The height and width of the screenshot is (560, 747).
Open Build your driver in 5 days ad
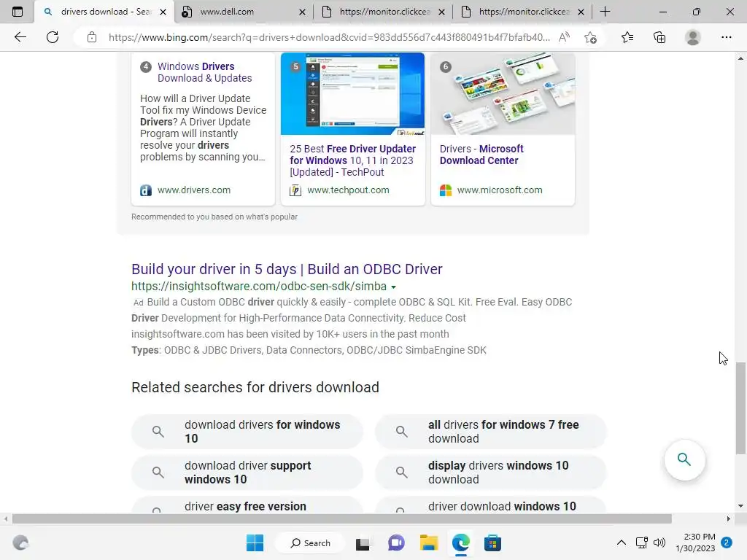click(287, 269)
